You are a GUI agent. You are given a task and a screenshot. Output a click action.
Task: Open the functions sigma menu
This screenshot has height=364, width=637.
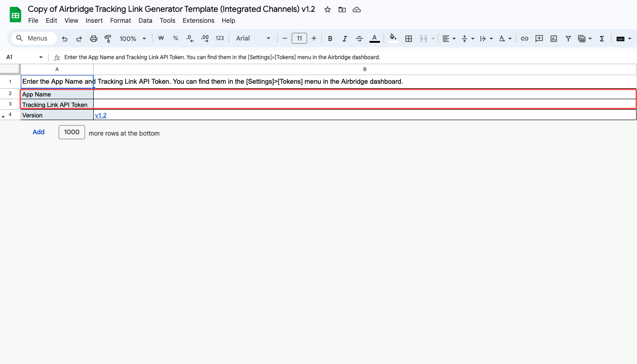[x=602, y=39]
